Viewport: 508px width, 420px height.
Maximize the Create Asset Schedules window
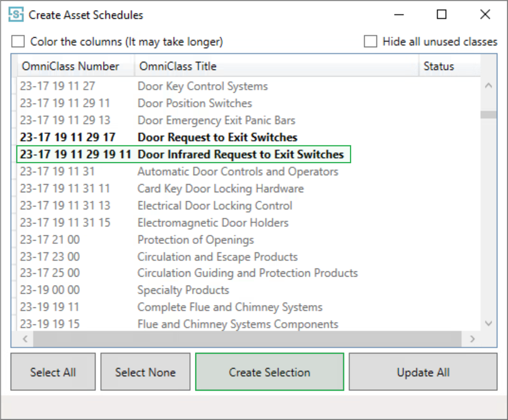(x=441, y=15)
